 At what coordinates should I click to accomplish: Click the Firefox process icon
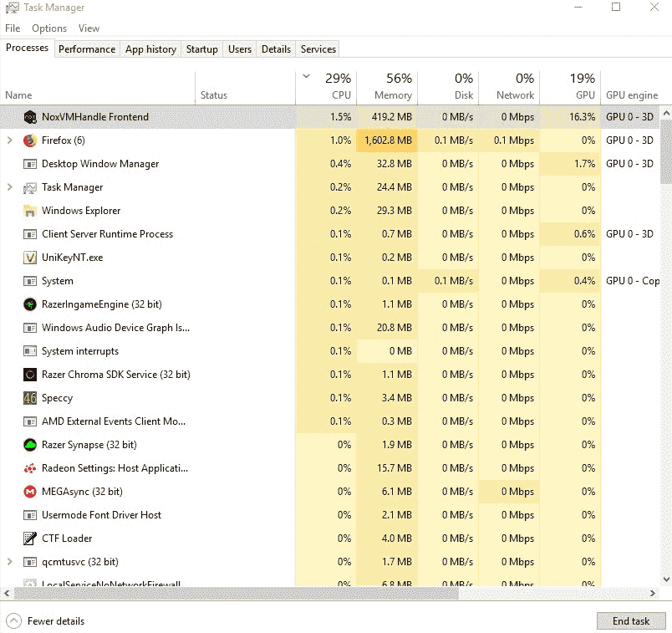click(30, 140)
